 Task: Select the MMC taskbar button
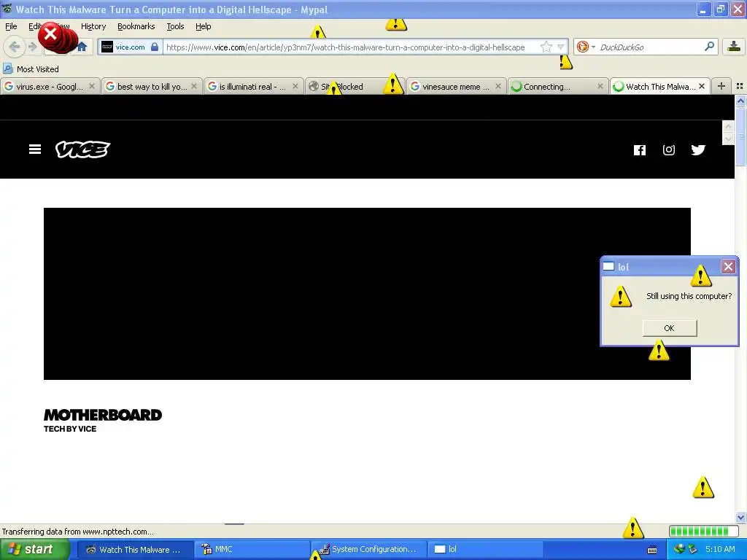(252, 550)
